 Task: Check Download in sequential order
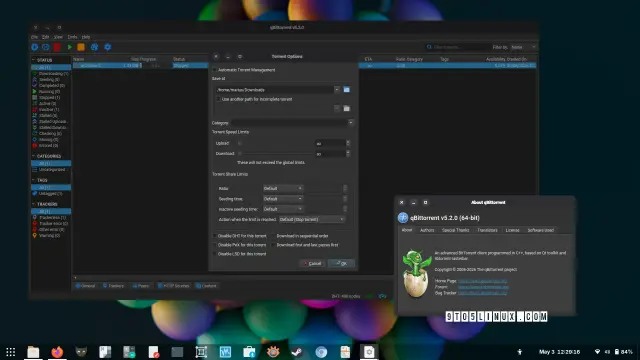point(273,236)
